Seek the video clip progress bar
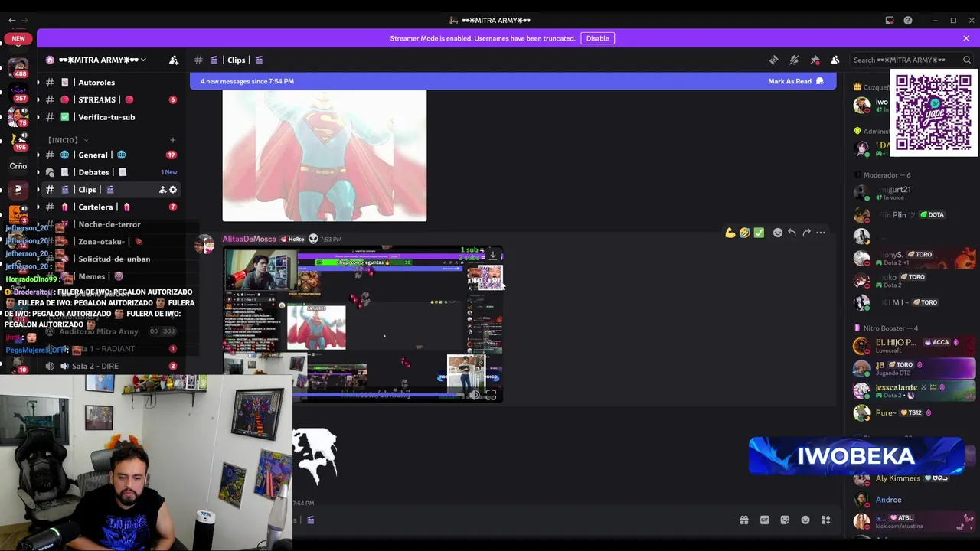The width and height of the screenshot is (980, 551). click(x=379, y=395)
